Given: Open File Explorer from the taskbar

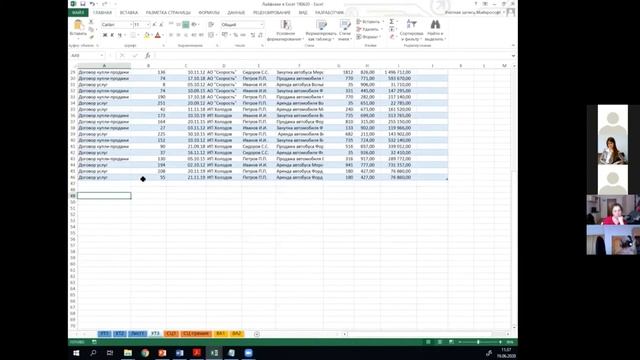Looking at the screenshot, I should 128,353.
